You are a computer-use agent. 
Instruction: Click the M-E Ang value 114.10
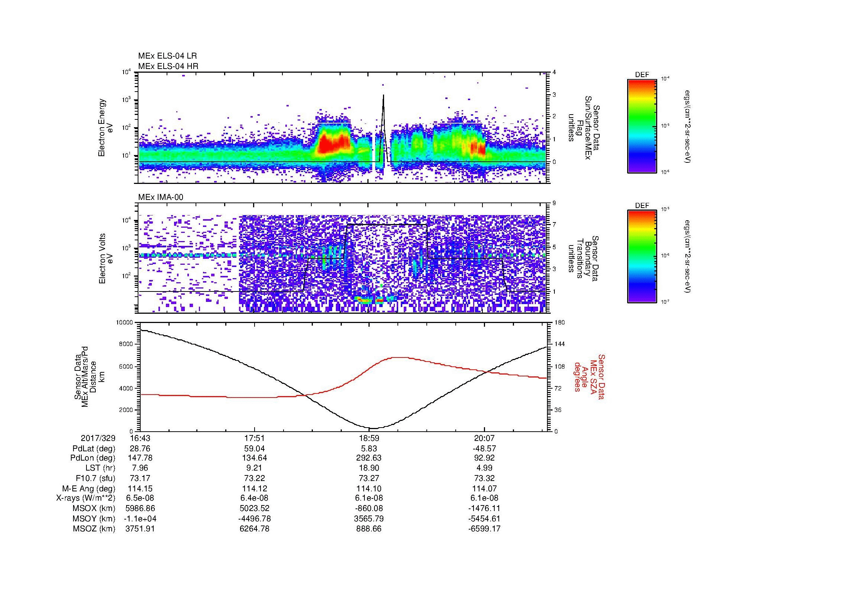tap(369, 489)
